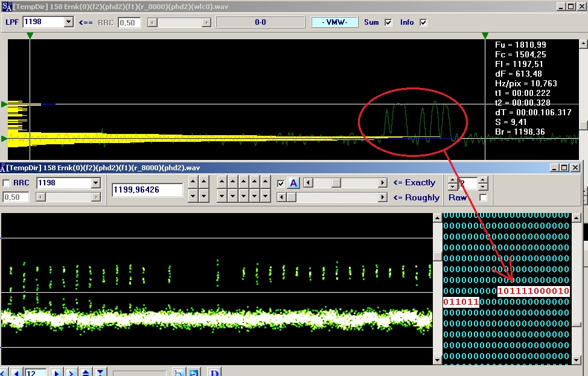Click the field showing 12 in bottom toolbar
Screen dimensions: 588x376
point(35,372)
